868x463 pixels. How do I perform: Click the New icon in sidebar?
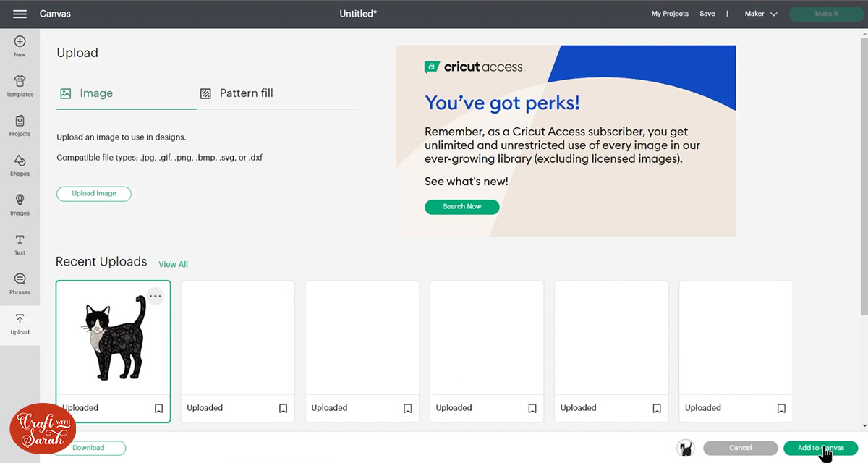pyautogui.click(x=20, y=46)
